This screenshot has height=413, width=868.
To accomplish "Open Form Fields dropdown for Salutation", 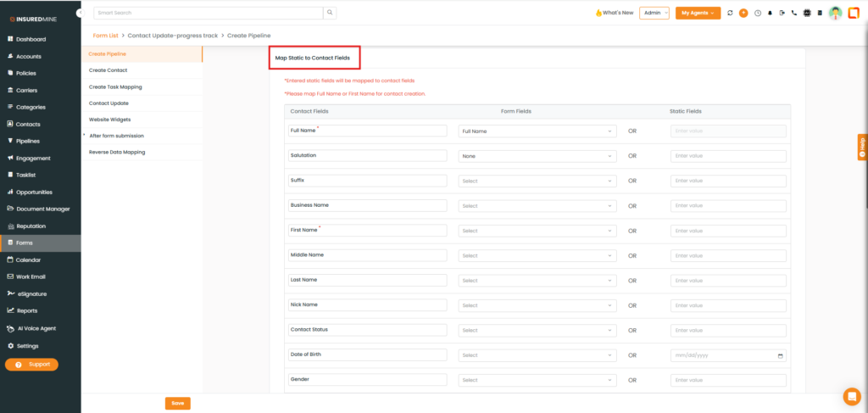I will 537,156.
